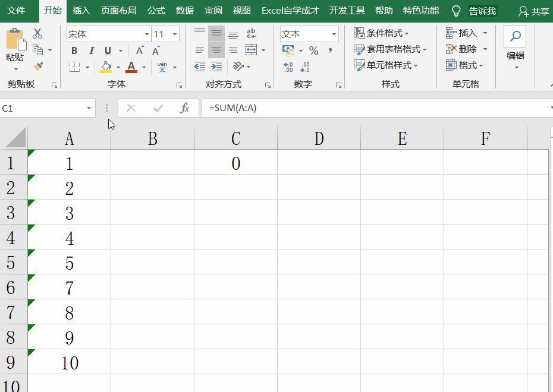Apply red font color A

pos(131,67)
